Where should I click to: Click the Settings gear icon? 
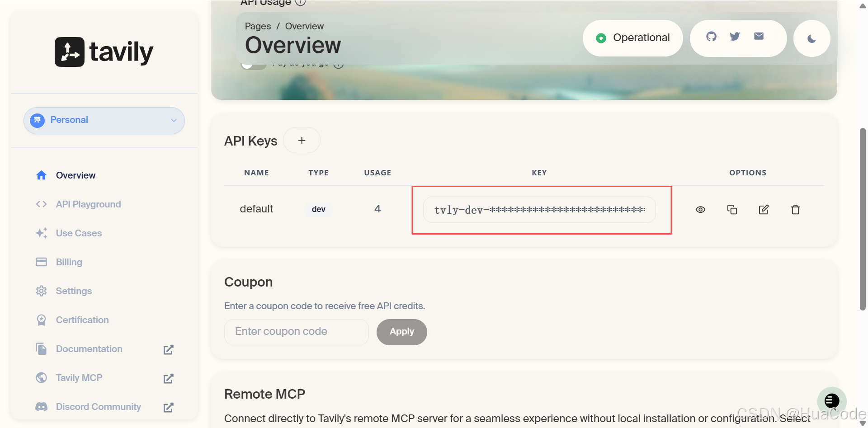coord(41,291)
